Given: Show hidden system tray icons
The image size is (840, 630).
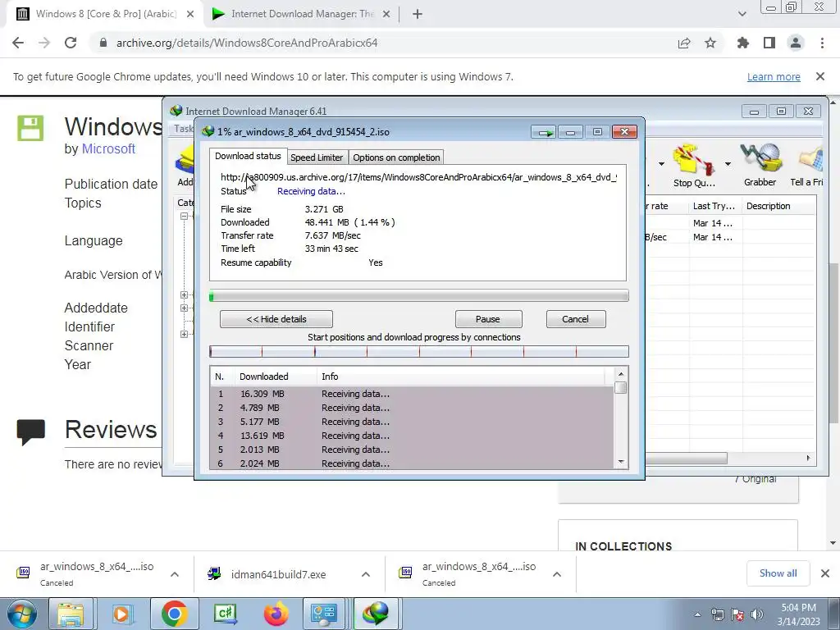Looking at the screenshot, I should pos(697,615).
